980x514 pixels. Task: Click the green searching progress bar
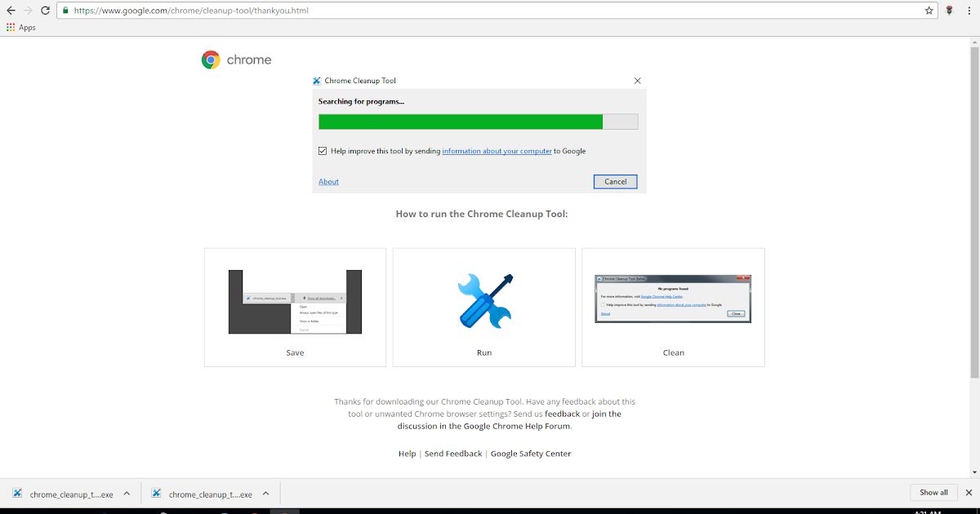[x=460, y=121]
